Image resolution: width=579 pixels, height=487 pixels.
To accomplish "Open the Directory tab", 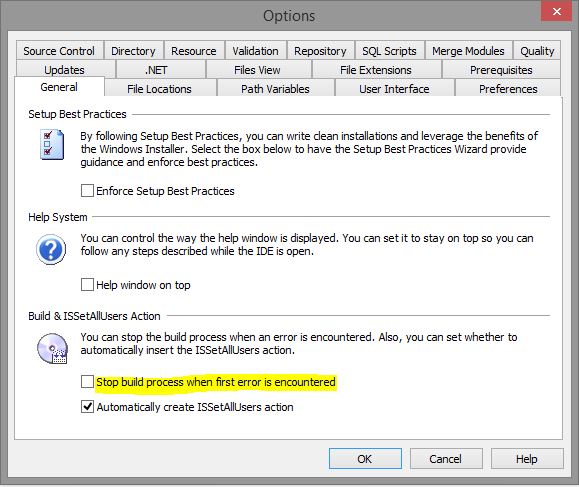I will point(133,51).
